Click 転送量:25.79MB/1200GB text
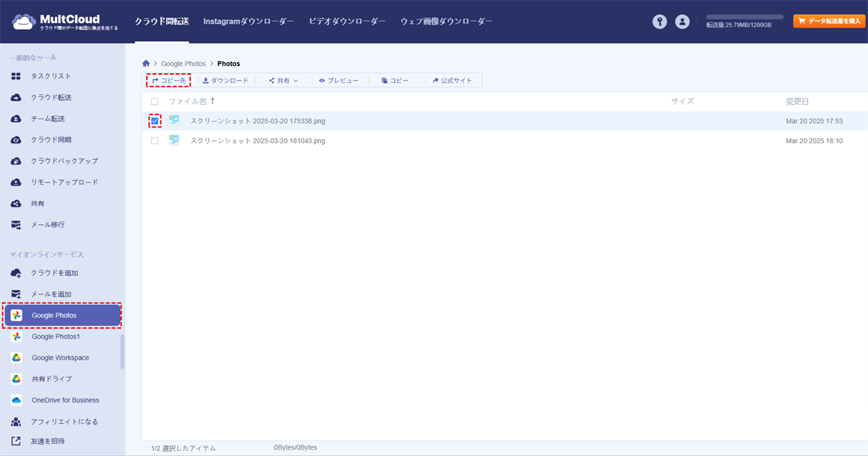 coord(739,25)
